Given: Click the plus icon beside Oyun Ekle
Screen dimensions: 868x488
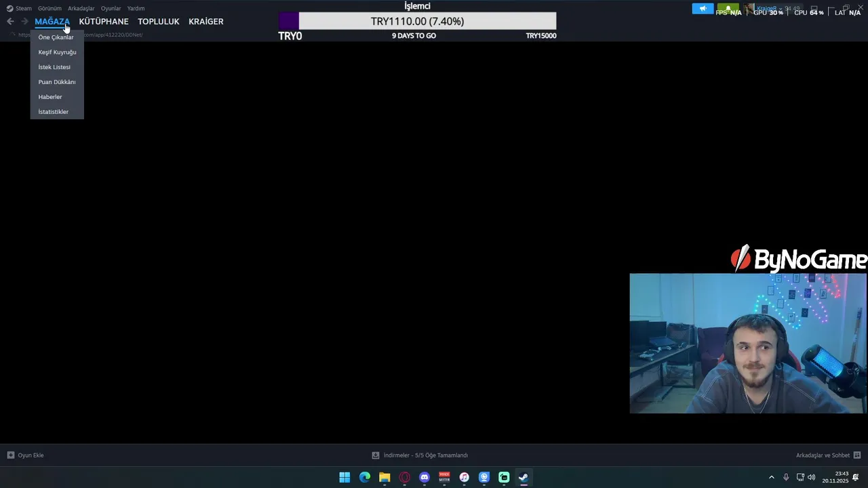Looking at the screenshot, I should (x=10, y=455).
